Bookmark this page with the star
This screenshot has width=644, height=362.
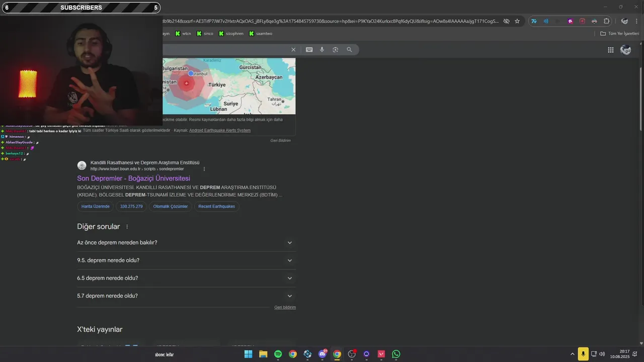517,21
